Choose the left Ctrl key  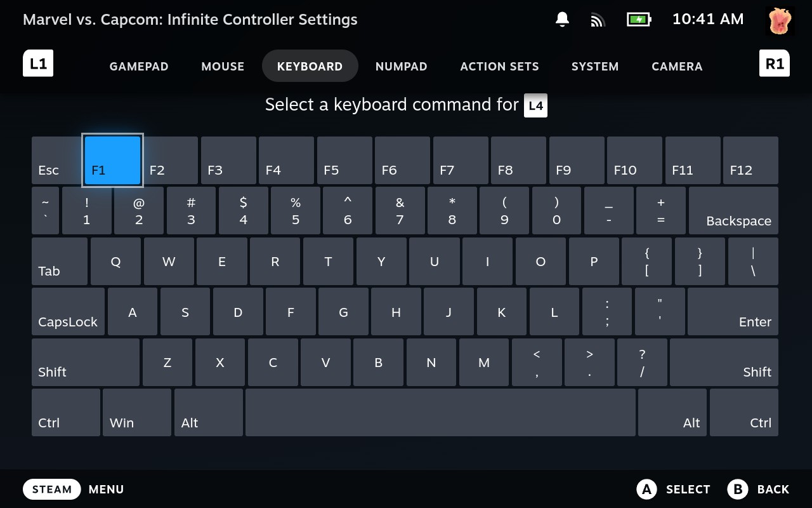point(66,413)
